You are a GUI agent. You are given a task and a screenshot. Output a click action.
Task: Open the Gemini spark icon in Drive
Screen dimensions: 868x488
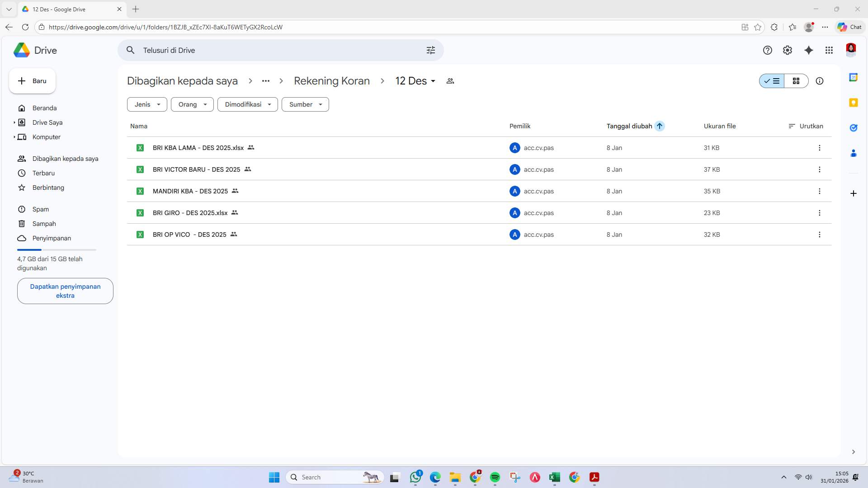809,50
